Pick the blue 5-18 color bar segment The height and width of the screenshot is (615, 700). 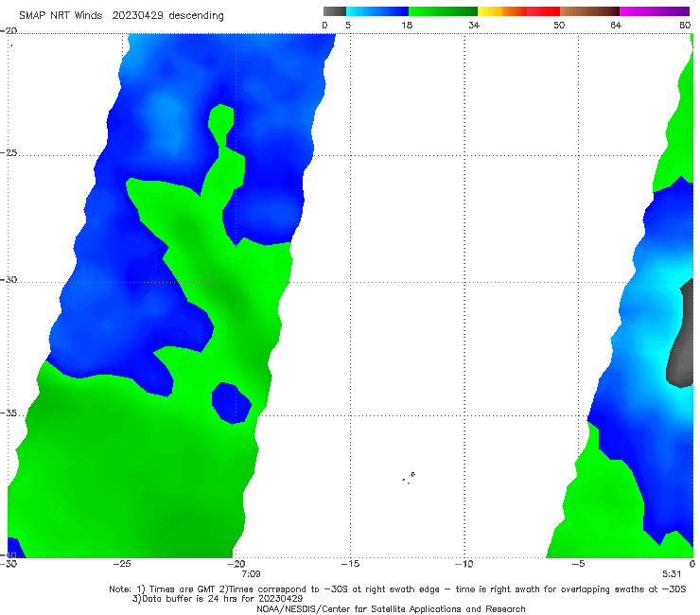[377, 11]
